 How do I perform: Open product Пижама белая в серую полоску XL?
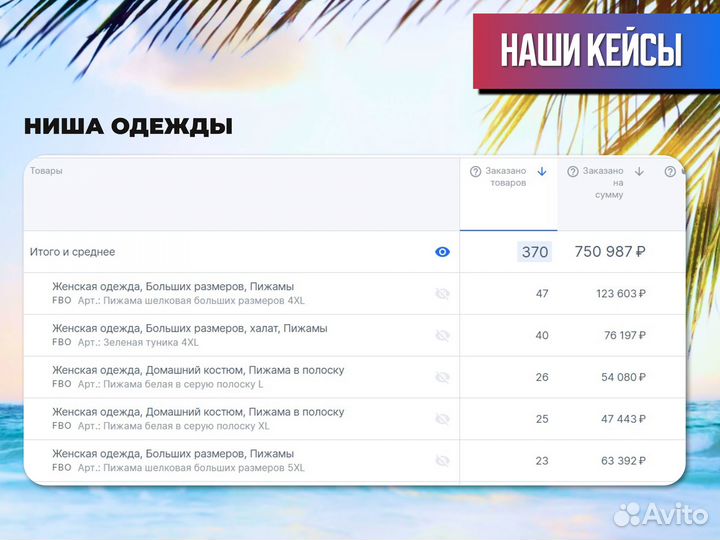(173, 426)
